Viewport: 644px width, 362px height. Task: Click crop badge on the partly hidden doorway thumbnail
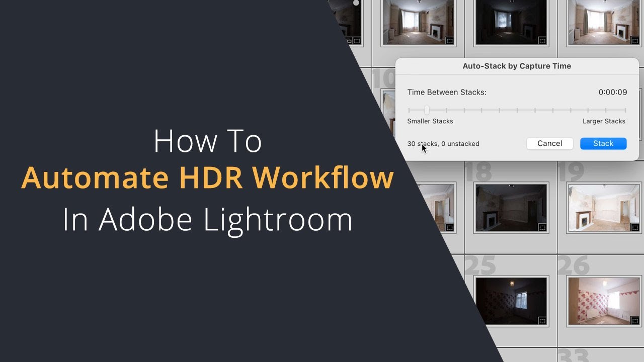(450, 227)
